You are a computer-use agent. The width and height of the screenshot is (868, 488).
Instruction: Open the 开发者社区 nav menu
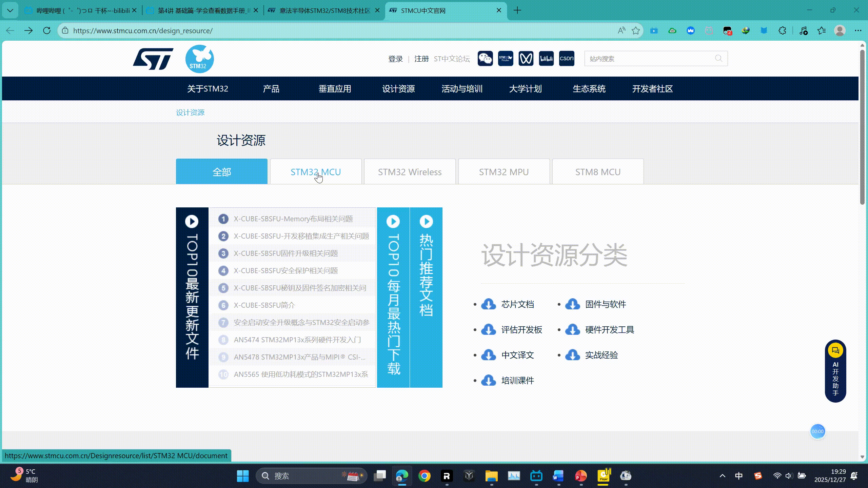[x=652, y=89]
